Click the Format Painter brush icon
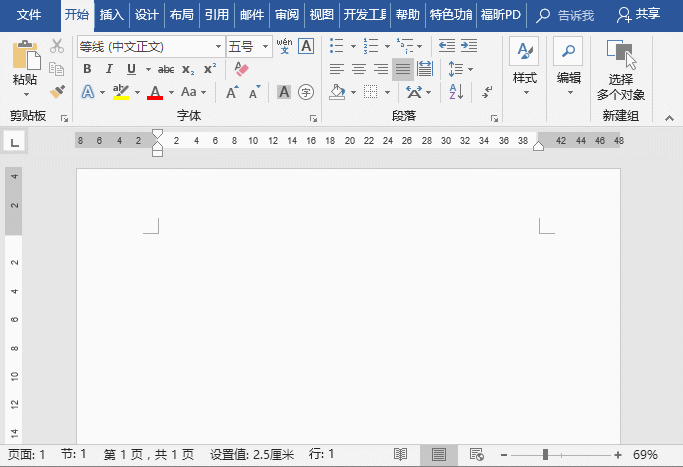This screenshot has height=467, width=683. pyautogui.click(x=57, y=92)
